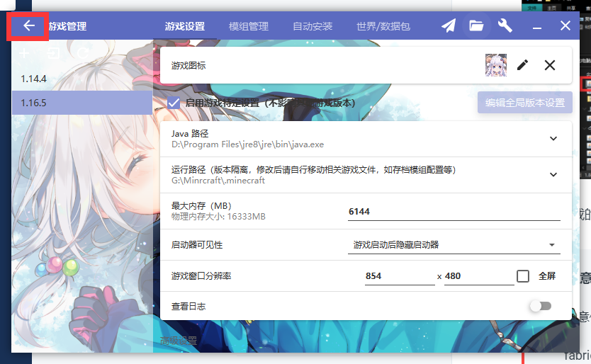Click the wrench management icon
The width and height of the screenshot is (591, 364).
pos(505,25)
